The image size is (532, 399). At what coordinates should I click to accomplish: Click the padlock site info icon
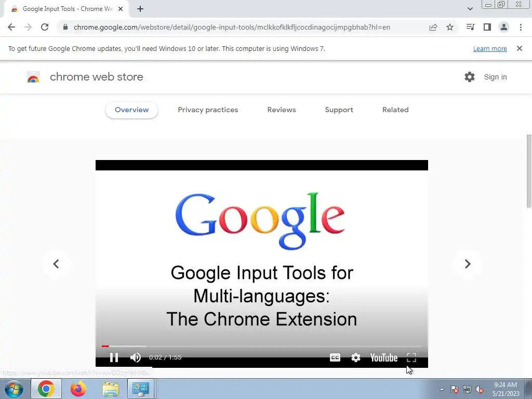pos(65,27)
